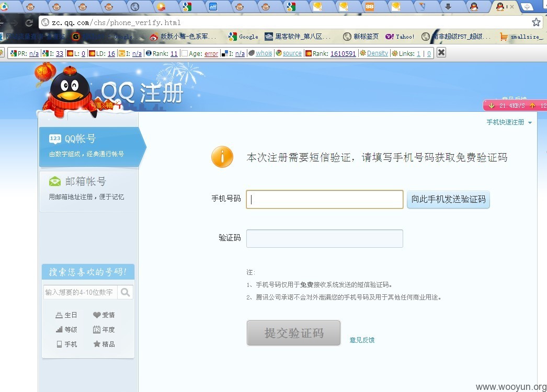Open the 新标签页 bookmark
The image size is (547, 392).
point(361,37)
